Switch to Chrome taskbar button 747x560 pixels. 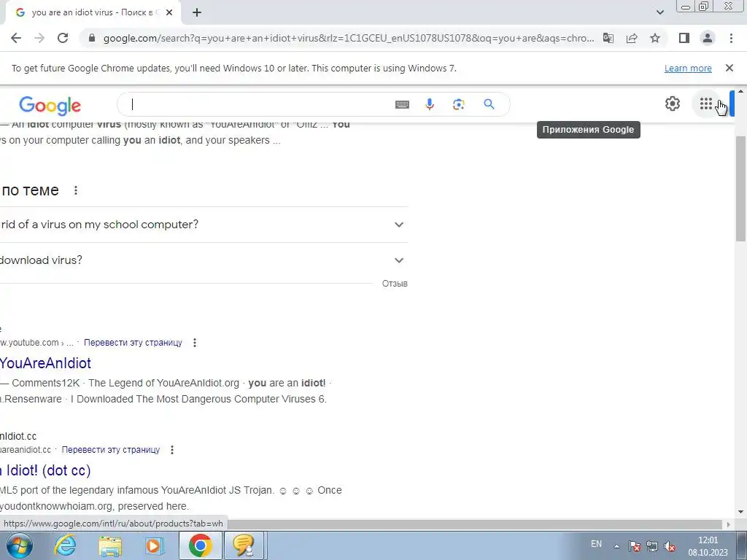pyautogui.click(x=200, y=545)
